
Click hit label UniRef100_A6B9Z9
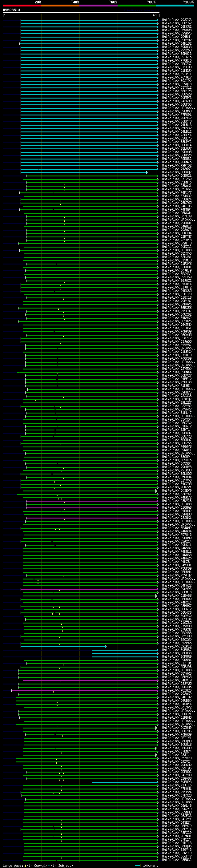pyautogui.click(x=177, y=826)
